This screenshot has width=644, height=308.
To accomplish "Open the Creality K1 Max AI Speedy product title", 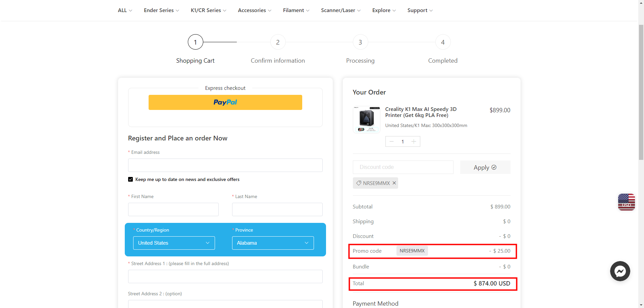I will click(x=421, y=112).
